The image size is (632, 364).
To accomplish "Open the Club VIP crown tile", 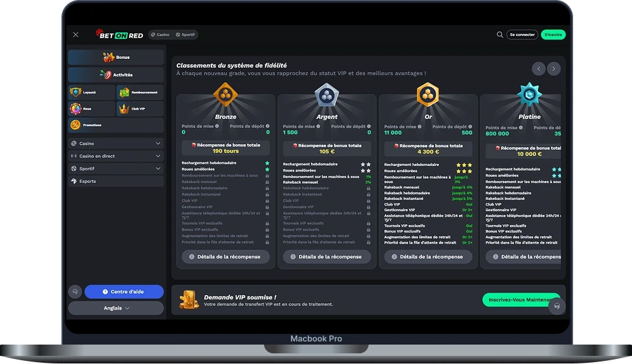I will (x=140, y=108).
